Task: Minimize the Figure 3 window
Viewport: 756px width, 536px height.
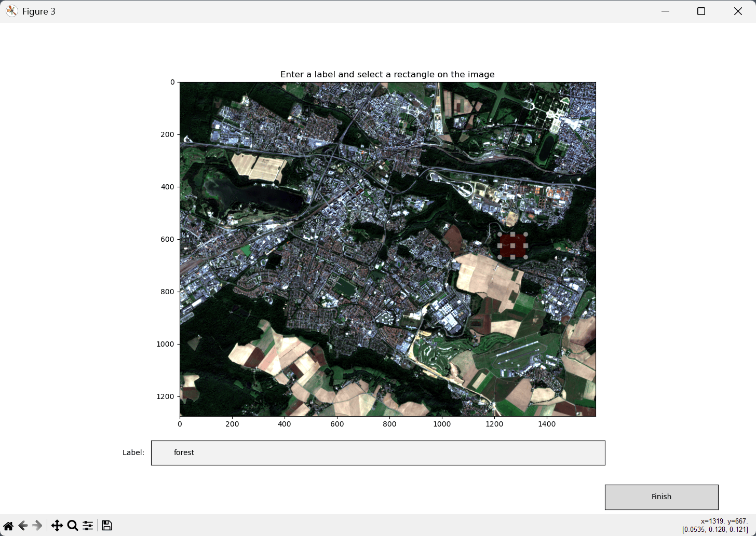Action: click(x=665, y=11)
